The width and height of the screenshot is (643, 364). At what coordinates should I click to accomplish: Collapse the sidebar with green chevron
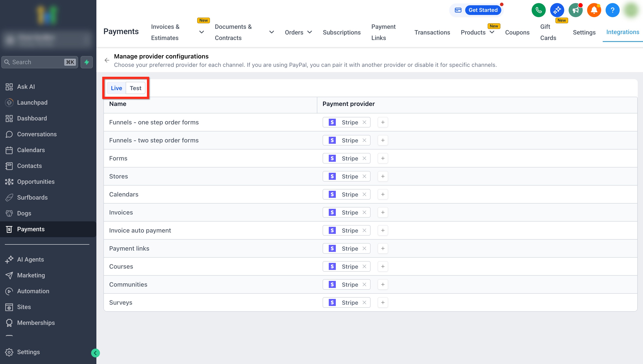tap(95, 353)
